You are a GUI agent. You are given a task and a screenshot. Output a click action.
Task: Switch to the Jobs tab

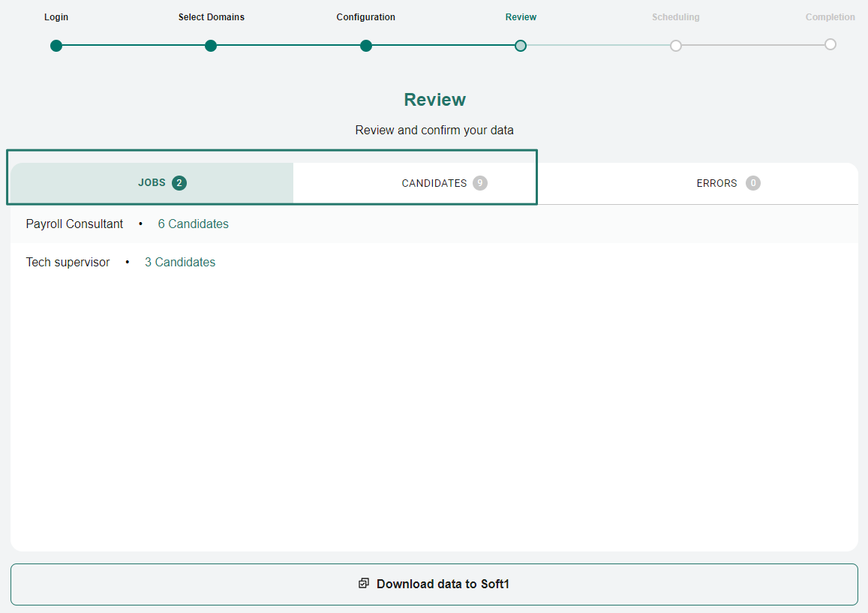pos(152,183)
